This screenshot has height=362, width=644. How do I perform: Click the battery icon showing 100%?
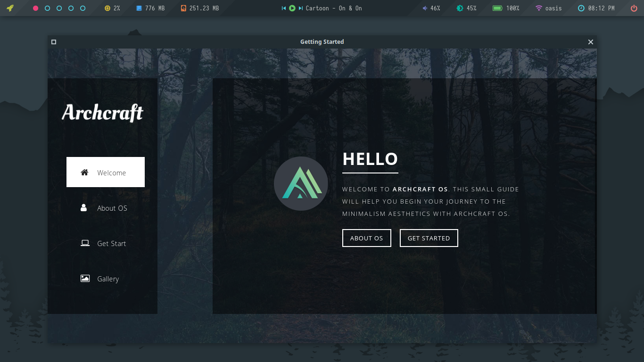tap(497, 8)
